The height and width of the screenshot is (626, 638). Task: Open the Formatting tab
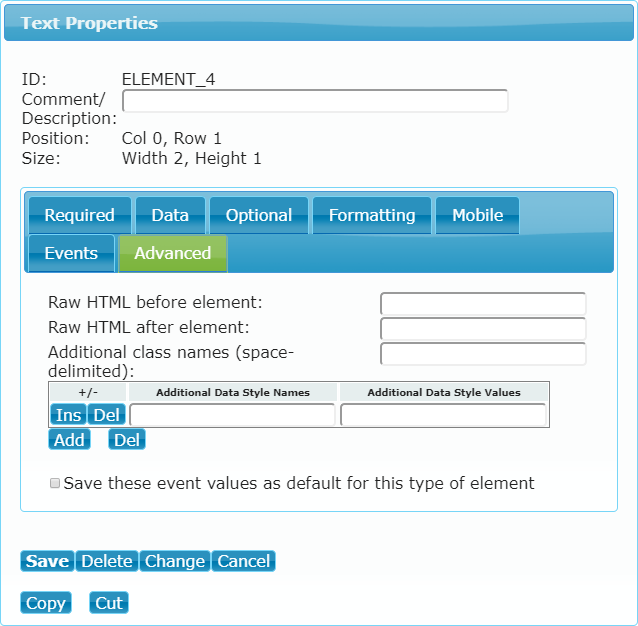[x=372, y=215]
